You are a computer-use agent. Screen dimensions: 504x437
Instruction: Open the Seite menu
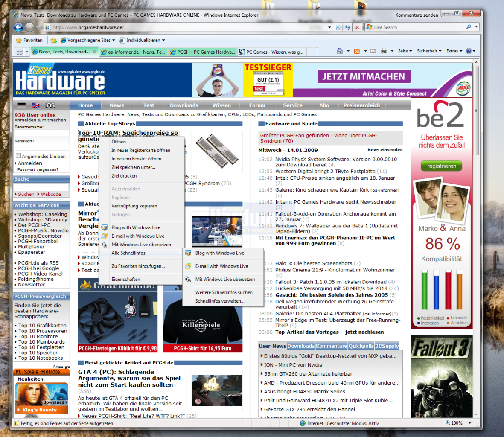[x=405, y=51]
